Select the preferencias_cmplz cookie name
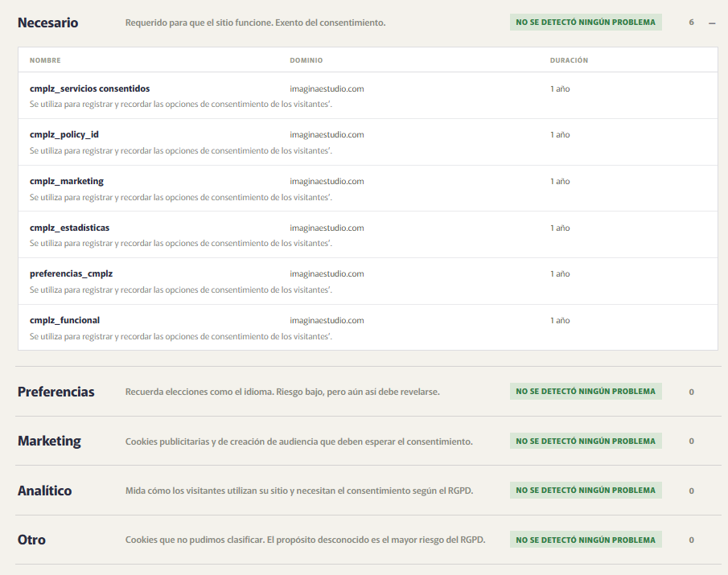The width and height of the screenshot is (728, 575). click(x=71, y=273)
